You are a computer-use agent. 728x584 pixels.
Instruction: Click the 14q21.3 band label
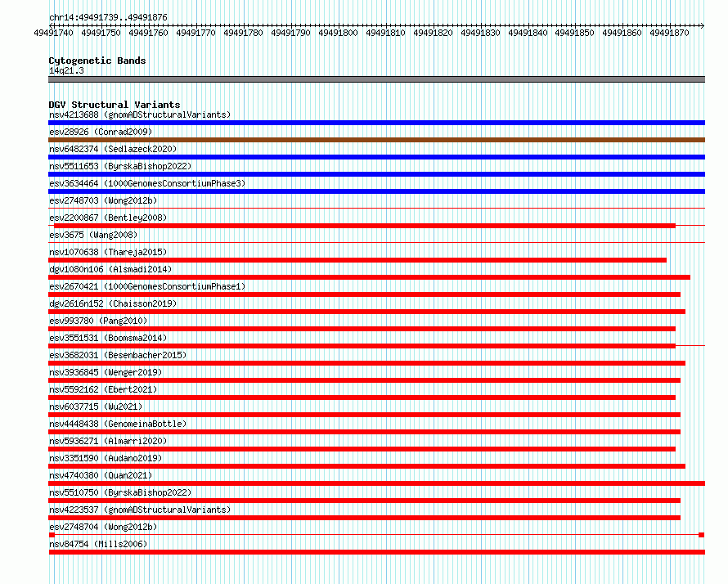tap(66, 70)
